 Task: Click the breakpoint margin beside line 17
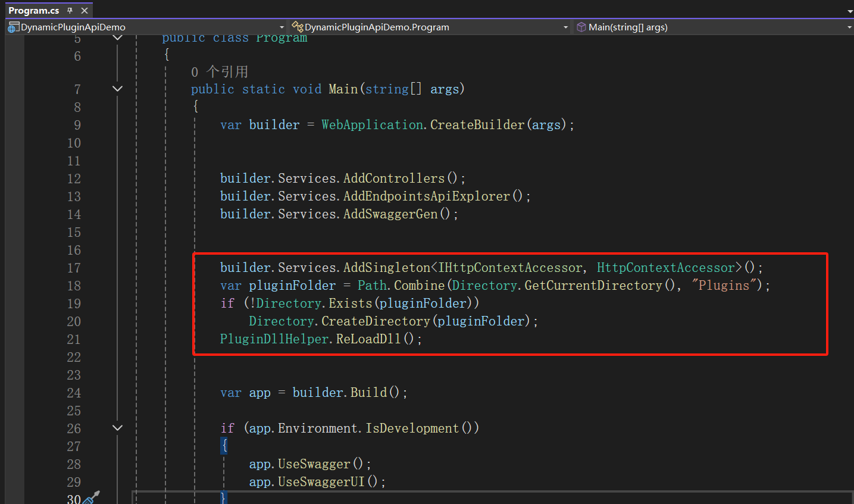[14, 268]
